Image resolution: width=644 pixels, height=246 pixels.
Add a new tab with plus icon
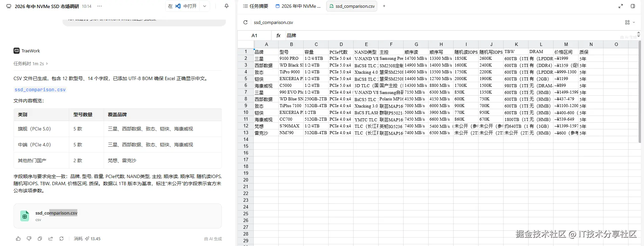click(x=384, y=6)
